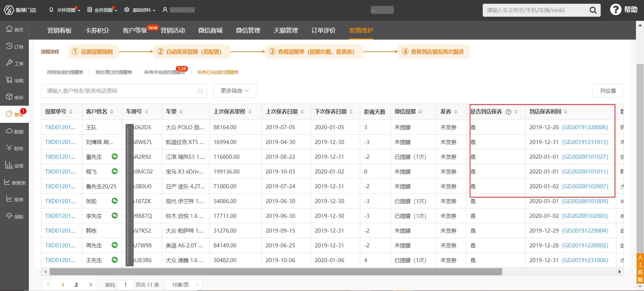
Task: Open the 新报表 new reports sidebar item
Action: tap(14, 182)
